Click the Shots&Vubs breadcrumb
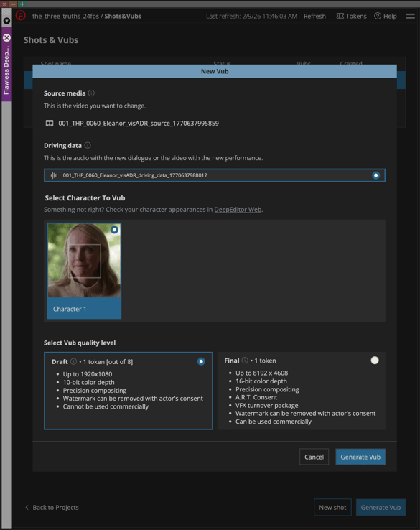The width and height of the screenshot is (420, 530). pos(123,16)
